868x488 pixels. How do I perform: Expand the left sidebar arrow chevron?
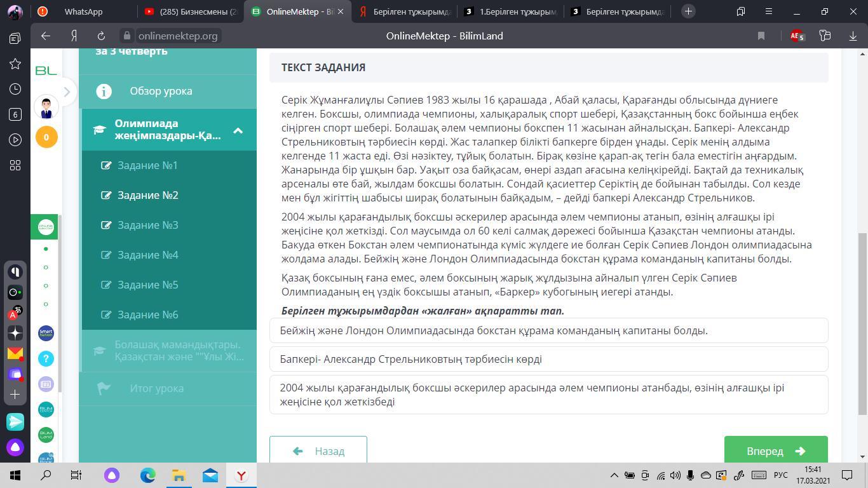pos(67,92)
